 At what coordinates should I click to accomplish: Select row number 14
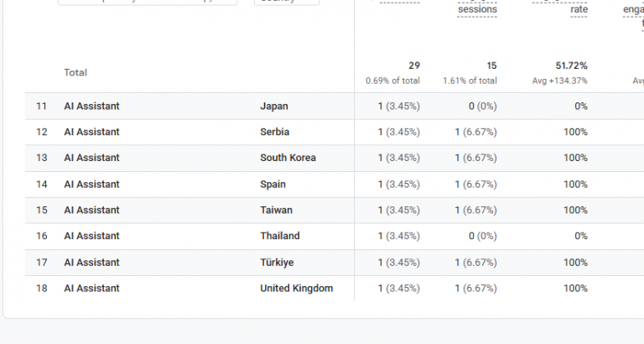tap(41, 185)
